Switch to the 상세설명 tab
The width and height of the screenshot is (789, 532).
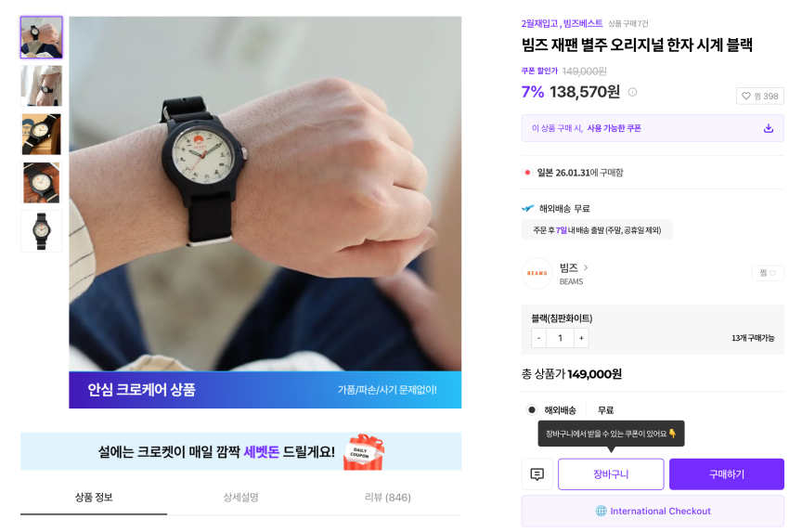[240, 498]
